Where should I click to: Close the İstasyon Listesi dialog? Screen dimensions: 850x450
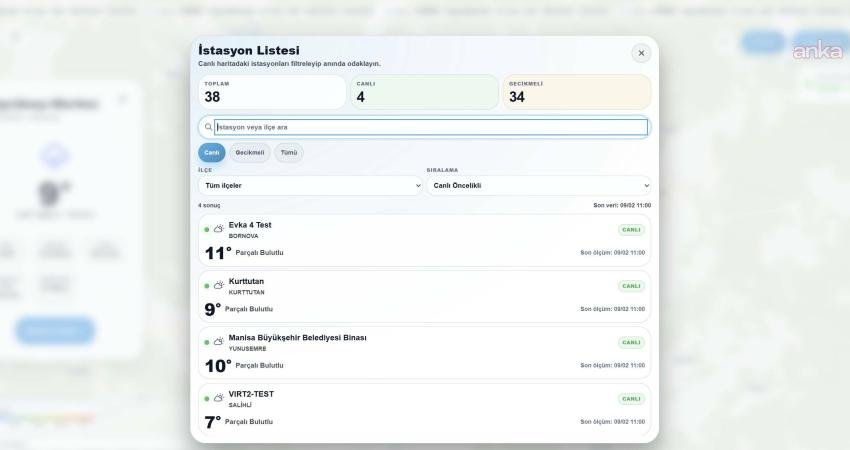(641, 53)
